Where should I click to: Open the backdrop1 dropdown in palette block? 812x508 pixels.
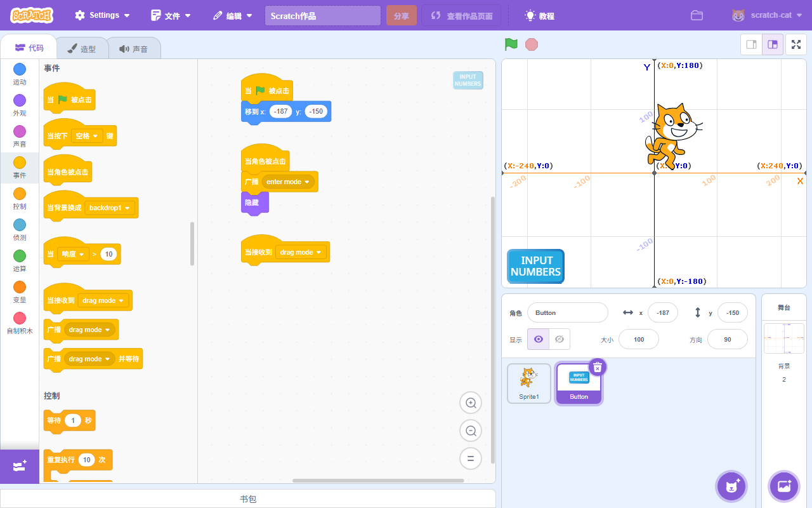coord(128,208)
